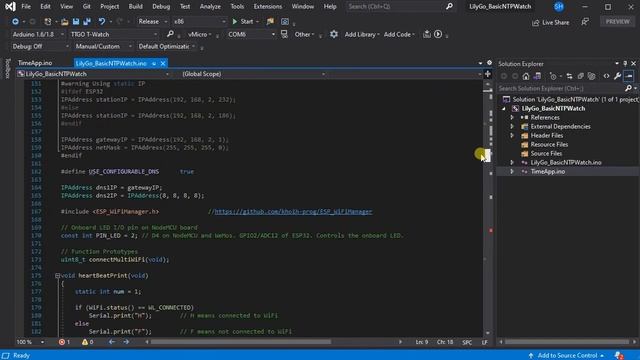Click the warning count icon in editor status
Screen dimensions: 640x360
[84, 342]
